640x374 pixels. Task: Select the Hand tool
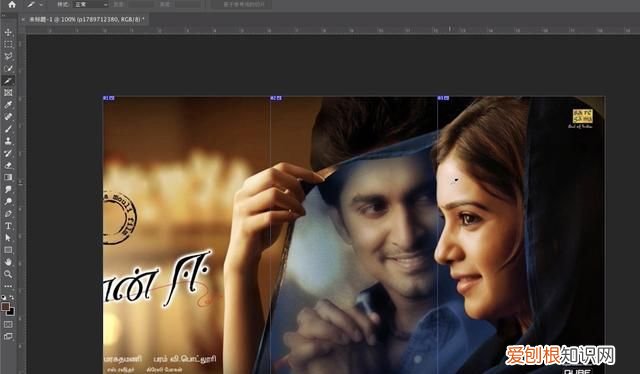click(8, 262)
